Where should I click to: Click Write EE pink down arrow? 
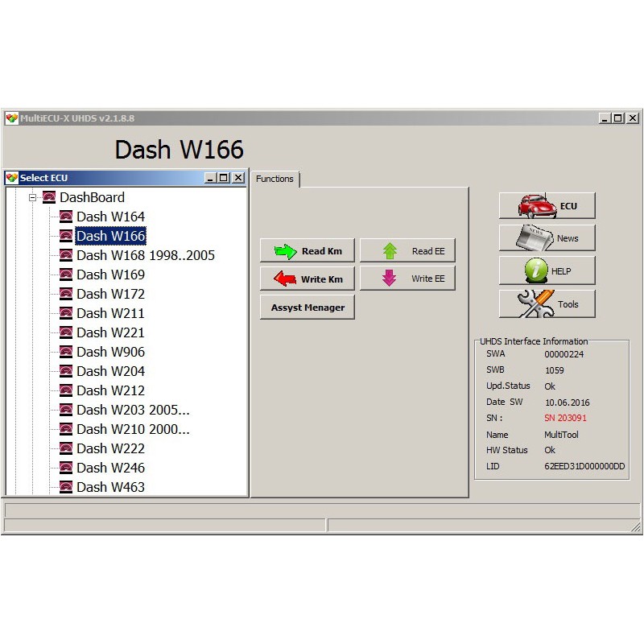[x=407, y=279]
